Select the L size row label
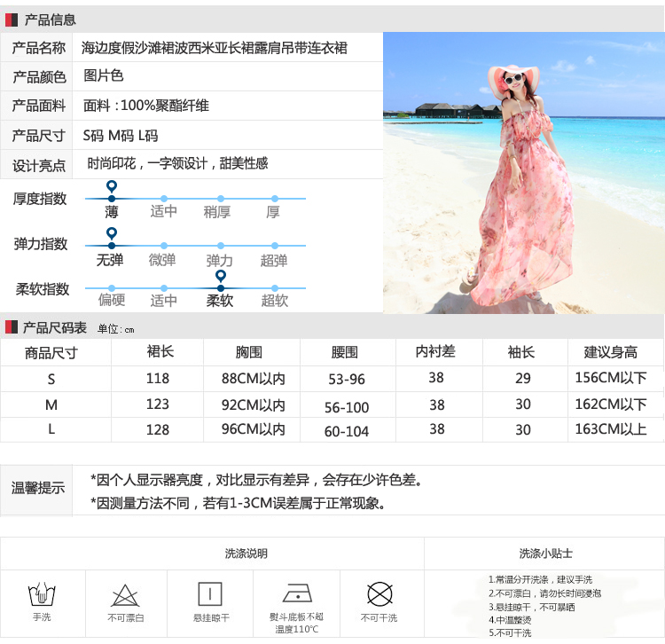 point(51,429)
